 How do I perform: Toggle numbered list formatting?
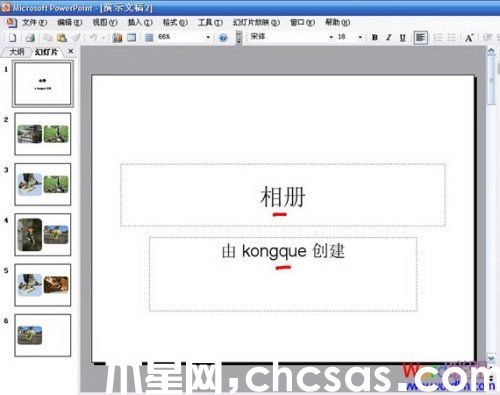[x=438, y=37]
